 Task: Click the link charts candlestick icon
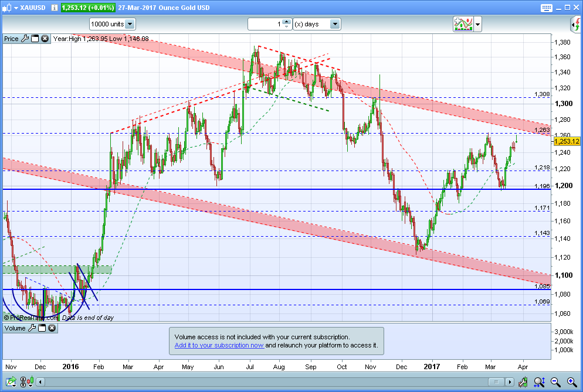click(x=27, y=381)
